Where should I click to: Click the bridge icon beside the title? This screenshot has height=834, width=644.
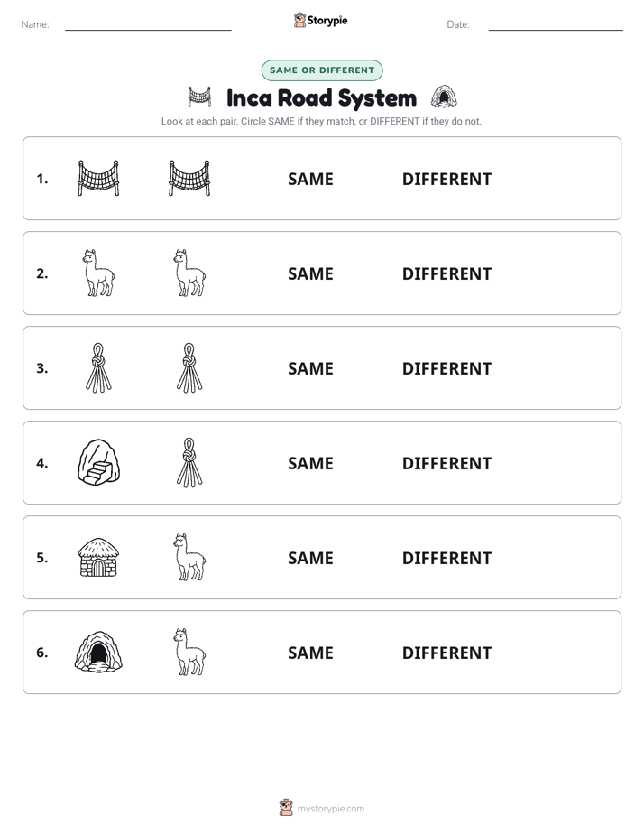pyautogui.click(x=200, y=97)
